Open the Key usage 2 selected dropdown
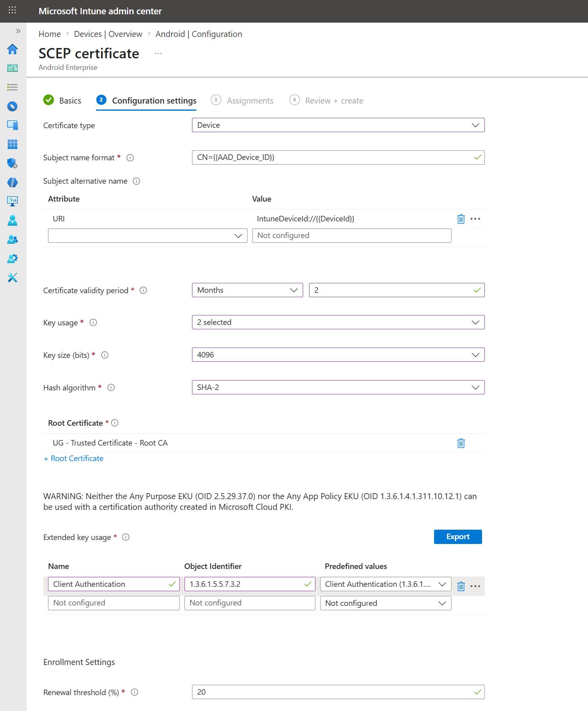The width and height of the screenshot is (588, 711). [x=338, y=322]
